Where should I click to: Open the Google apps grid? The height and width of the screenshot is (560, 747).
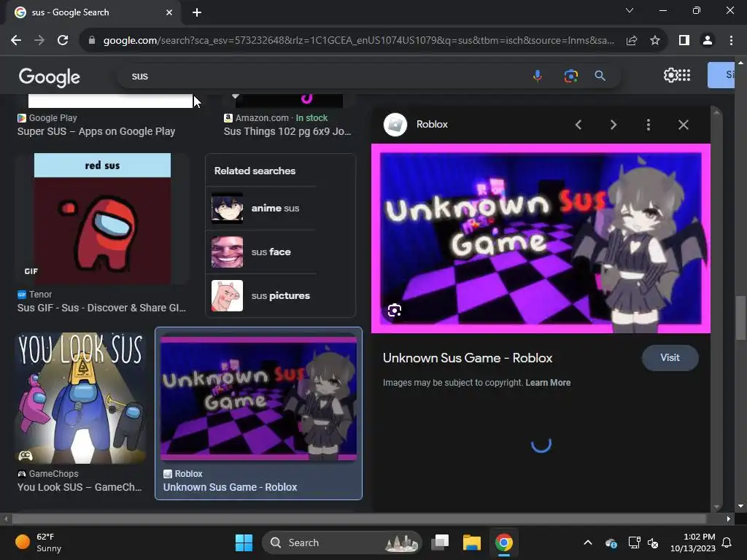pos(684,75)
